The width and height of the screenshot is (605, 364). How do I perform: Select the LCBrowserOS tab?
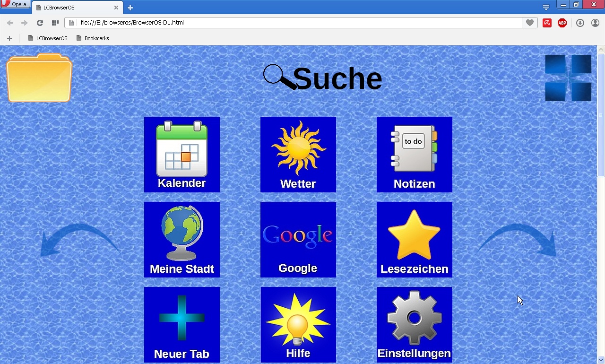(x=77, y=8)
